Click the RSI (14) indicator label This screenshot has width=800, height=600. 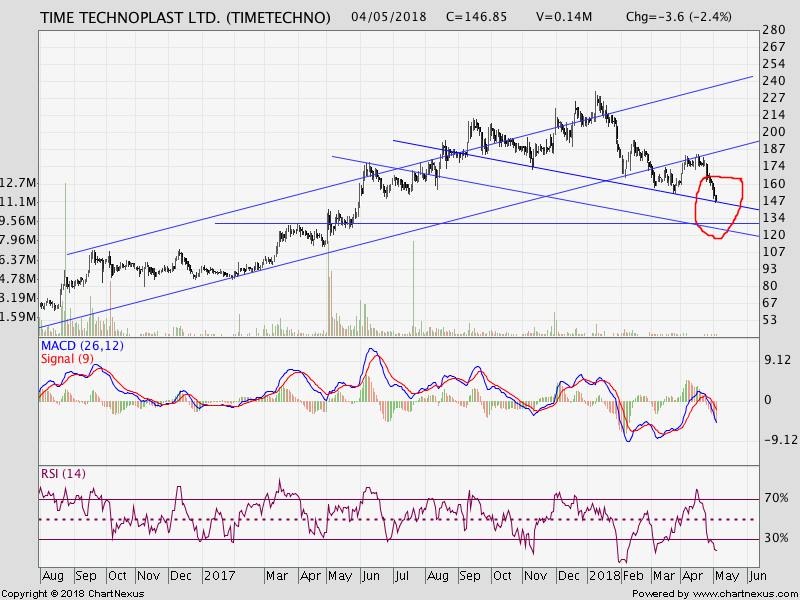[x=63, y=473]
